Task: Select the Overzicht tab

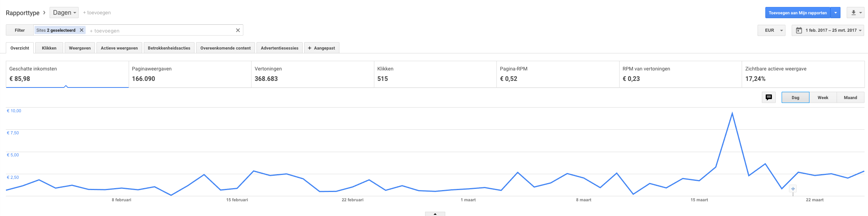Action: pos(20,48)
